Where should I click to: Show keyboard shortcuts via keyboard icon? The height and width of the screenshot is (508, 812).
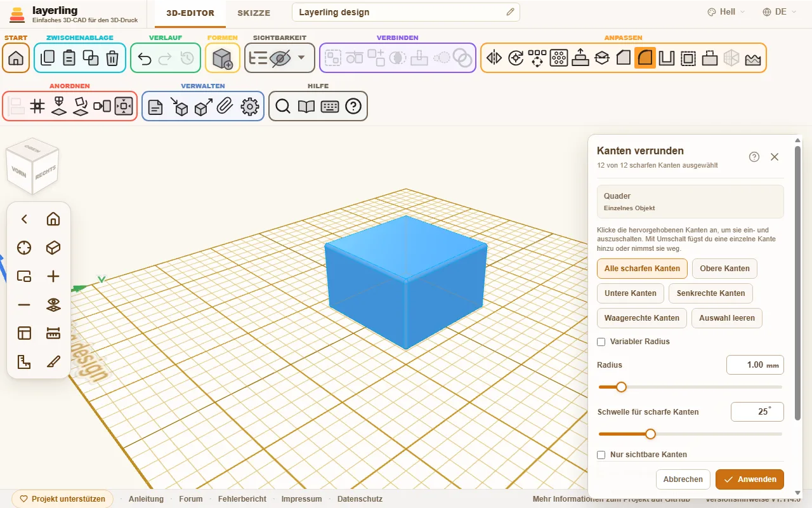(x=330, y=106)
